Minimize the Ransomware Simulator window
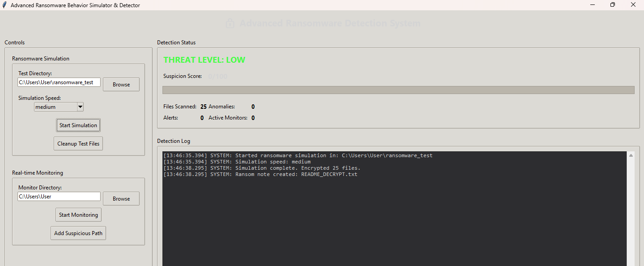 coord(592,5)
